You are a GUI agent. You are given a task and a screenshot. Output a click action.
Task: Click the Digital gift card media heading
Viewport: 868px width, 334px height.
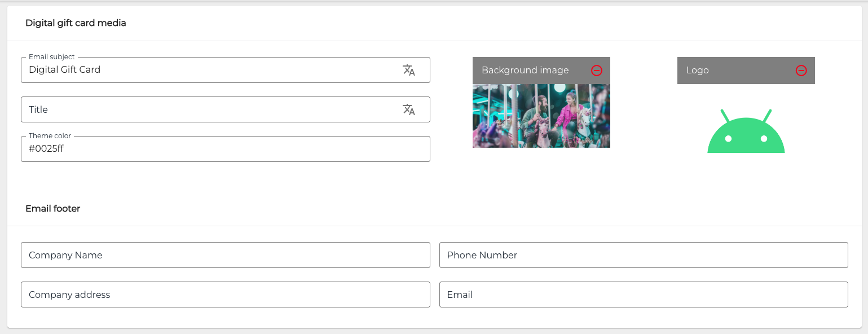[76, 23]
